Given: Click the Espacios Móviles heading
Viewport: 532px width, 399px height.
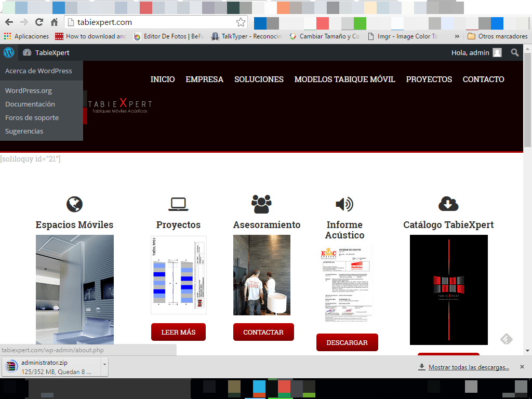Looking at the screenshot, I should (x=74, y=224).
